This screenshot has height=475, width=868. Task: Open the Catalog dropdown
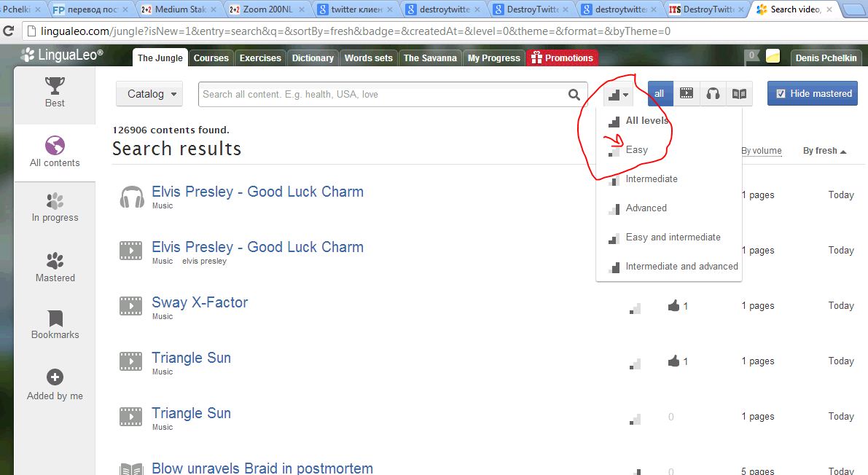[x=149, y=94]
